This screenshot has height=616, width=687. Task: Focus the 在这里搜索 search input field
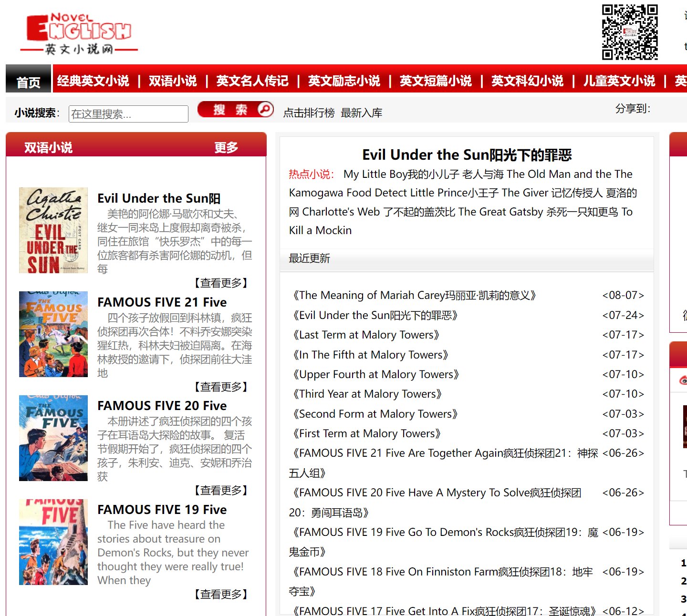tap(128, 114)
